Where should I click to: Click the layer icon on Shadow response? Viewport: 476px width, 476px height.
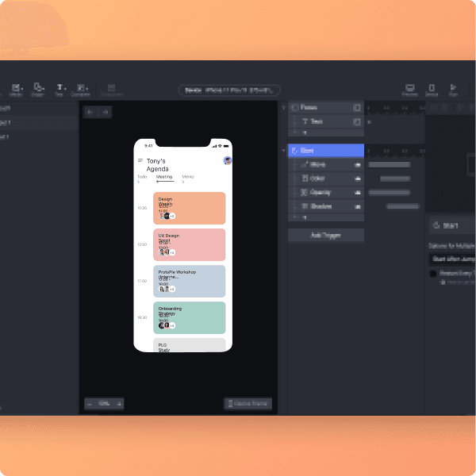click(x=358, y=207)
